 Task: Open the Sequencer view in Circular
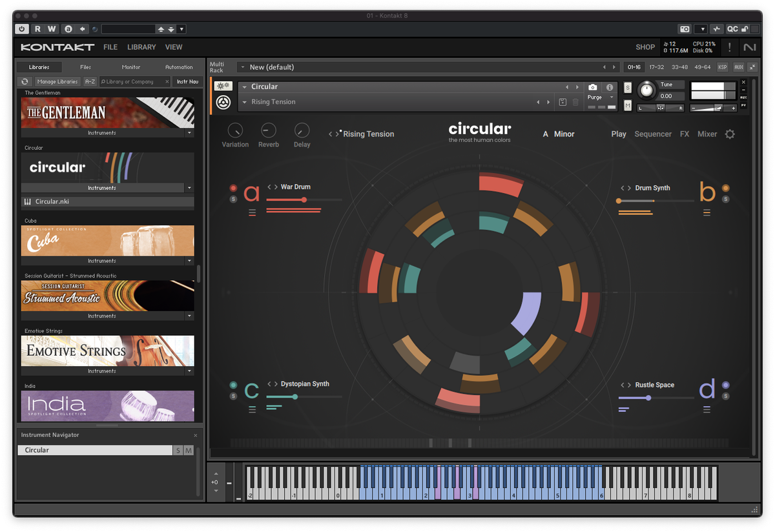[653, 134]
